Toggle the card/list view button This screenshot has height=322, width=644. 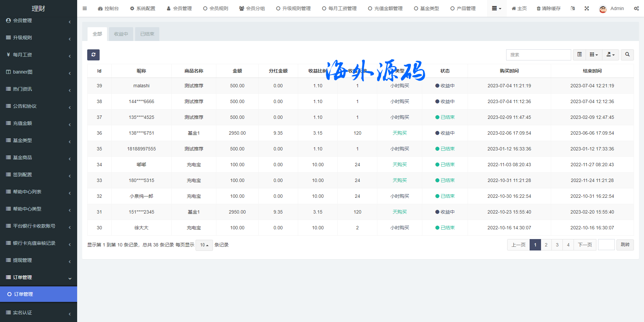pos(579,55)
